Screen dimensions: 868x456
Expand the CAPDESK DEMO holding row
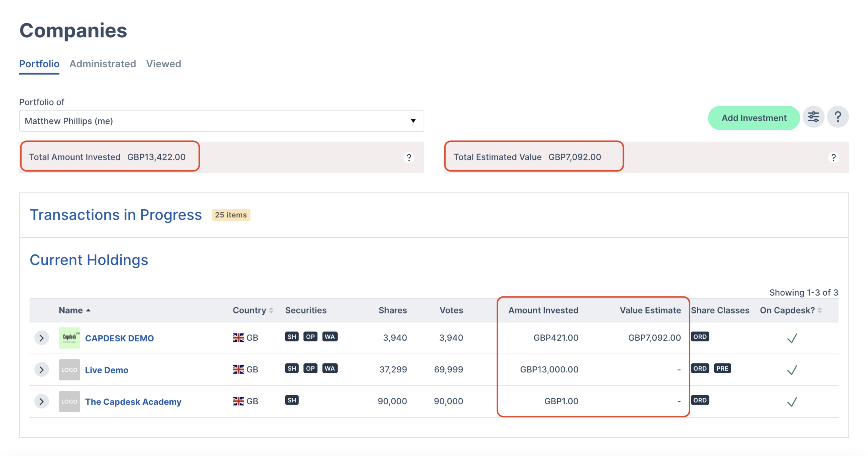point(42,338)
